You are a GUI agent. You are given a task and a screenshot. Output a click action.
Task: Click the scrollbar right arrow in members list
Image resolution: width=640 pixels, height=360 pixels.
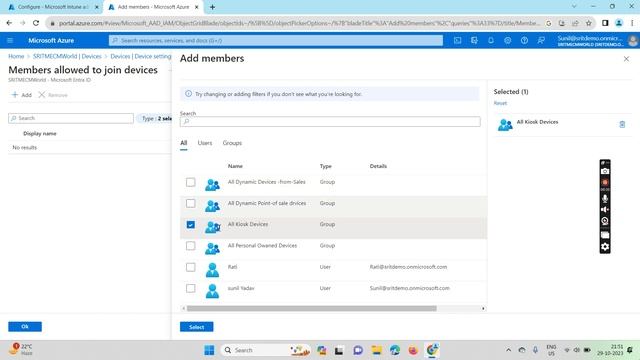click(483, 309)
